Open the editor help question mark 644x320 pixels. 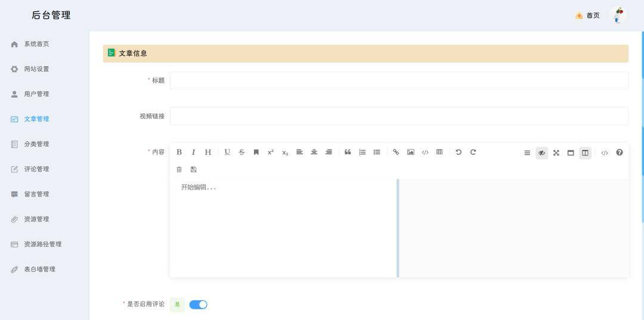pyautogui.click(x=620, y=153)
